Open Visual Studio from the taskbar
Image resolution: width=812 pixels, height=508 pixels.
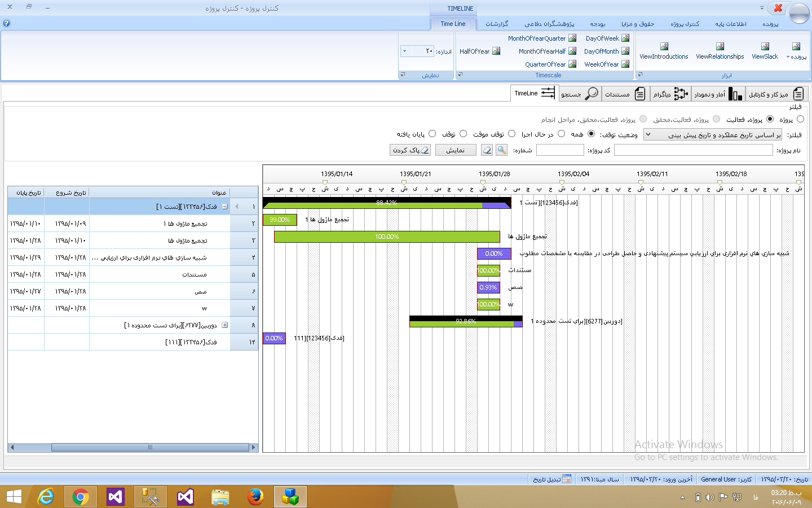pos(116,497)
